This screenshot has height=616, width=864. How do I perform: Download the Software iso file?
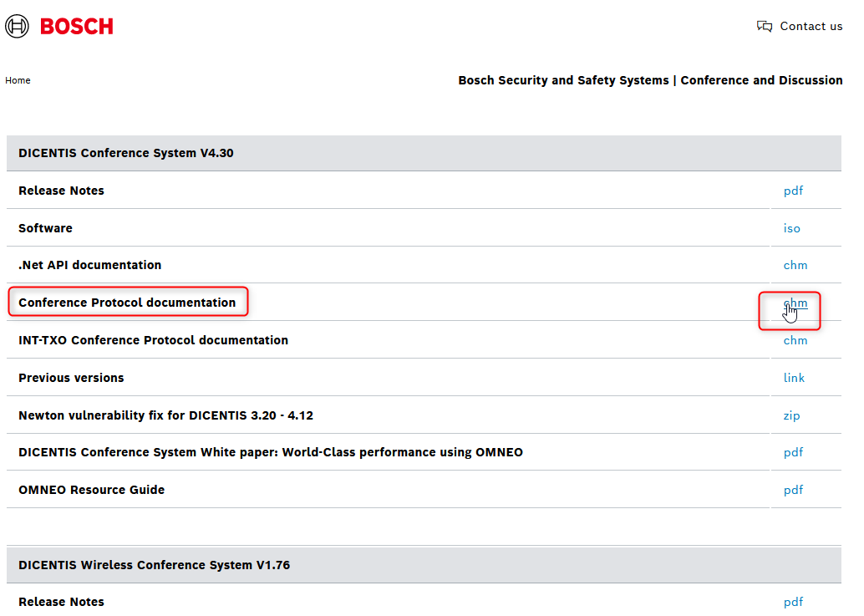(x=791, y=228)
